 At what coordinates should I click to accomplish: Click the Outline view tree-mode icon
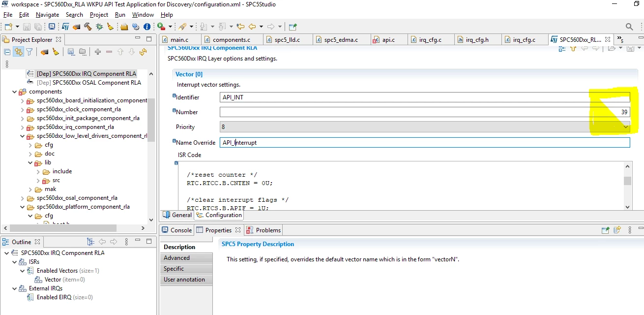click(90, 242)
